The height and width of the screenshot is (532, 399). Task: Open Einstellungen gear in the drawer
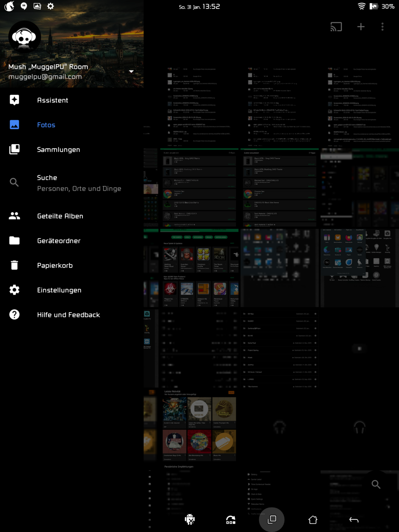point(14,290)
